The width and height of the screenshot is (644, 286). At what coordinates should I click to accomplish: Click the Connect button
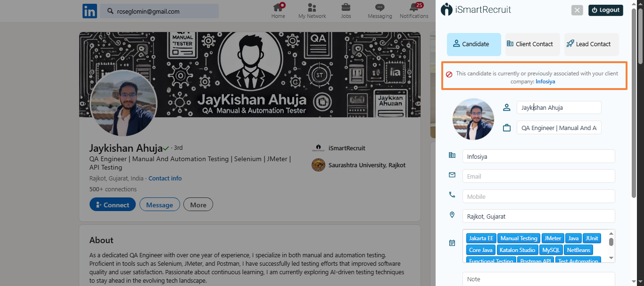pos(113,204)
